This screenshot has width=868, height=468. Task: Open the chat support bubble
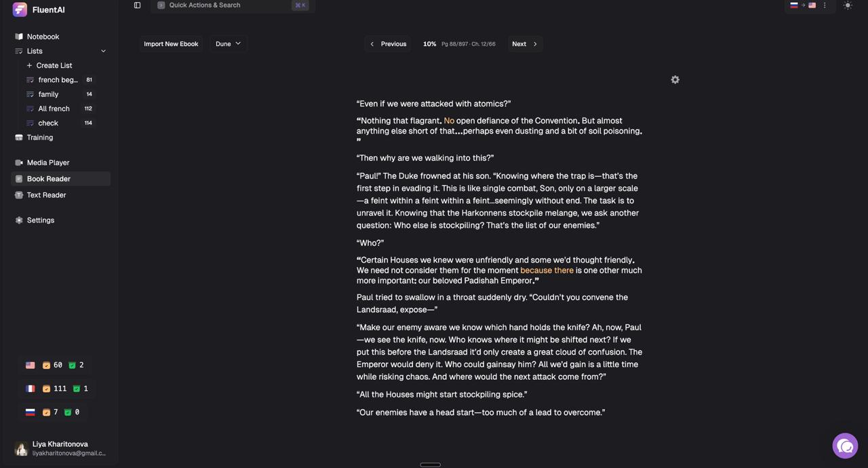click(845, 446)
